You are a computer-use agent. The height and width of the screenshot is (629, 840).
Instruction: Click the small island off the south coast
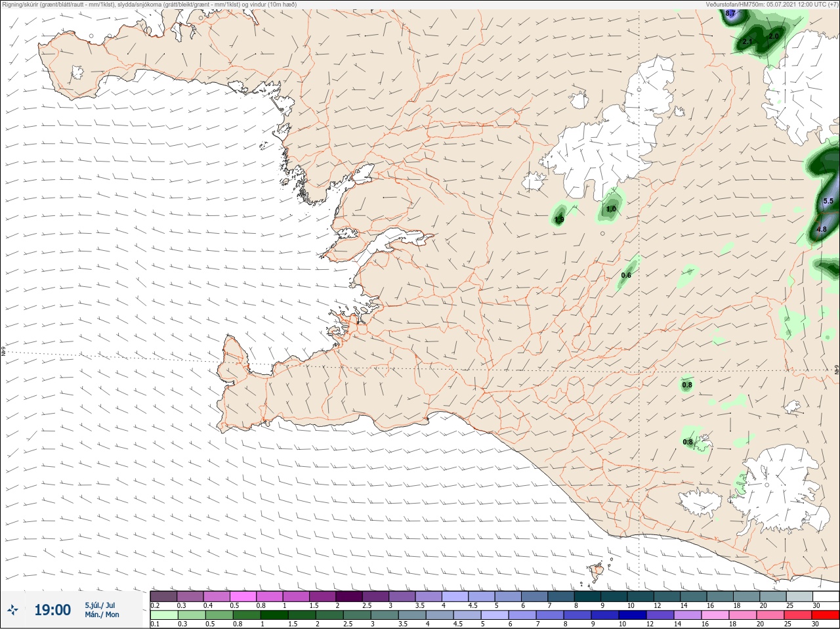pos(597,571)
